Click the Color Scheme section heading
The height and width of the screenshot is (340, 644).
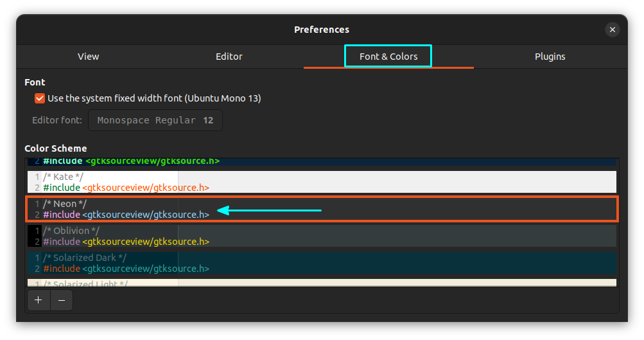point(56,148)
